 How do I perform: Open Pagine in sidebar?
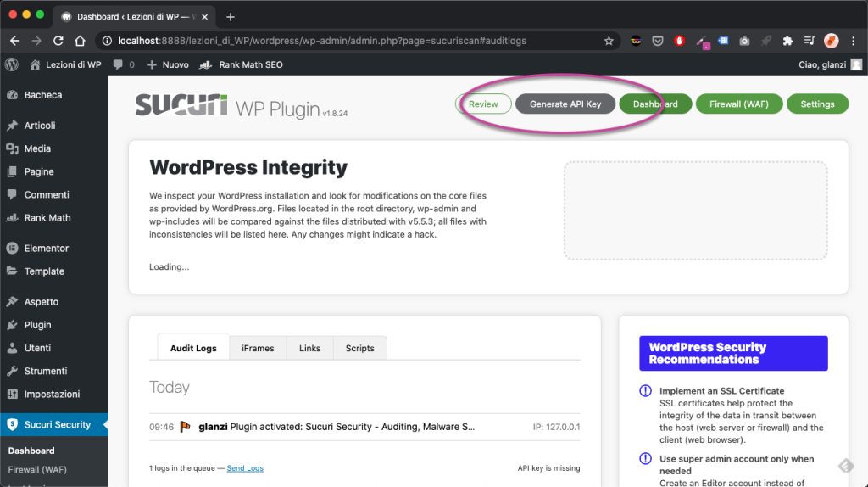[54, 171]
